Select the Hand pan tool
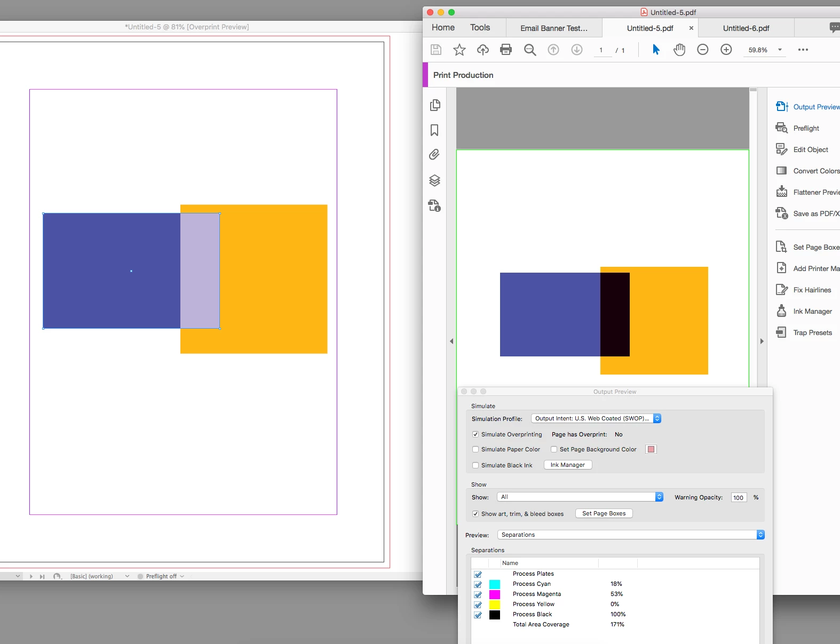This screenshot has width=840, height=644. coord(679,50)
